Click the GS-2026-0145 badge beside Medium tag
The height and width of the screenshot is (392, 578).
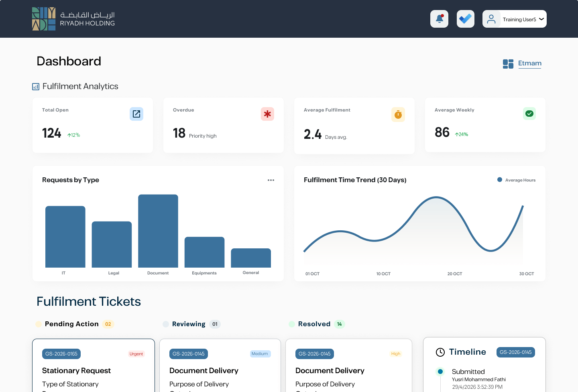point(189,354)
